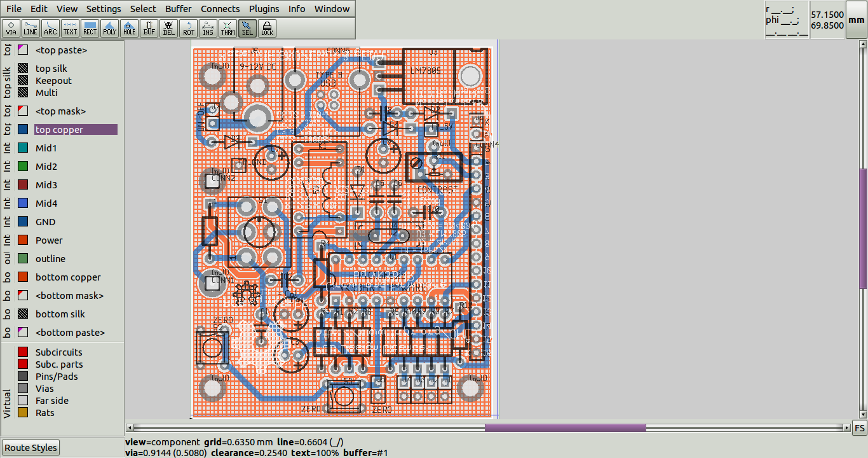
Task: Activate the LINE drawing tool
Action: [x=30, y=28]
